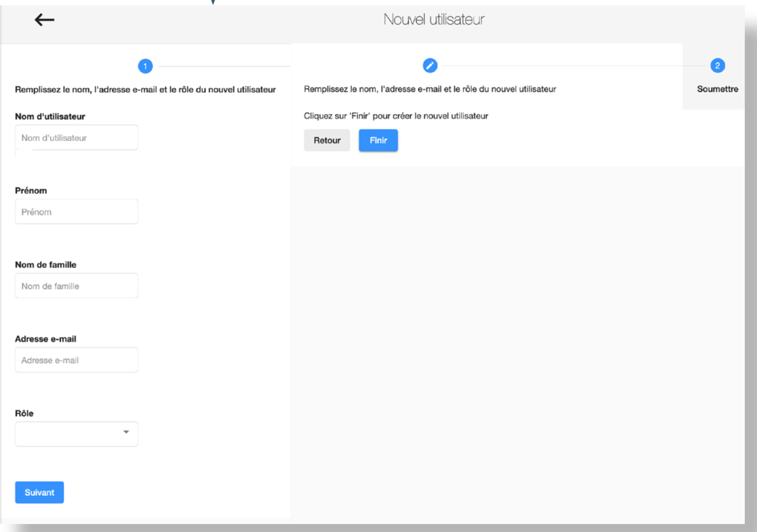The image size is (757, 532).
Task: Click the bold Prénom label
Action: click(31, 191)
